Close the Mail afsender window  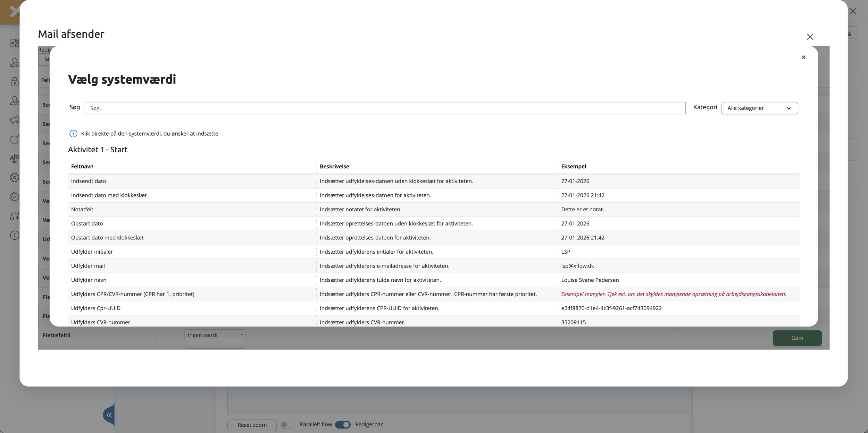coord(810,37)
